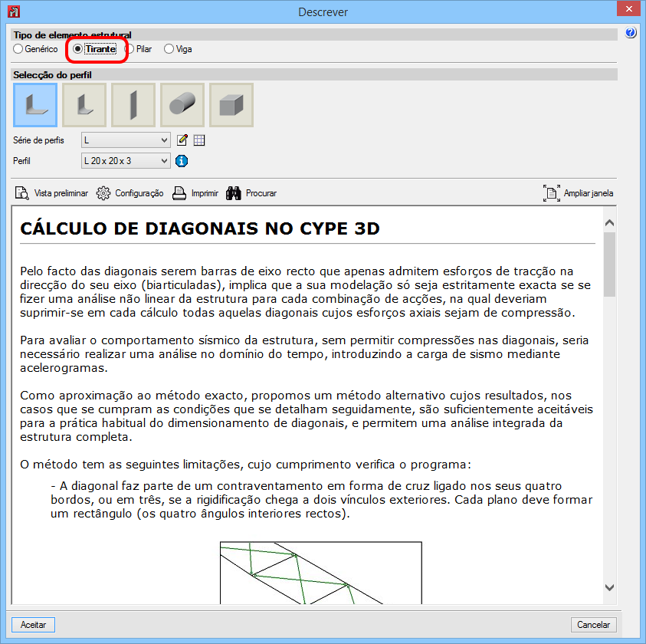Click the Vista preliminar label
This screenshot has width=646, height=644.
tap(61, 193)
